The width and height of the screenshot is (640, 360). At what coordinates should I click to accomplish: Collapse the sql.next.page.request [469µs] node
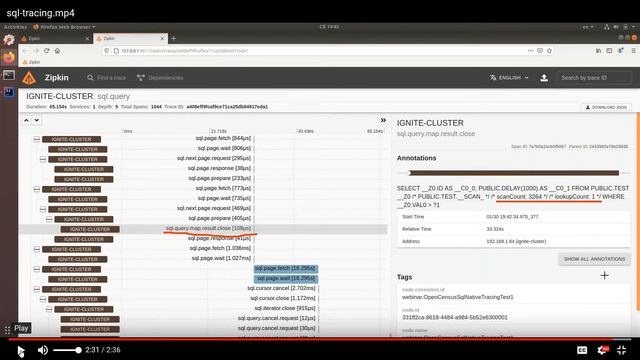[43, 209]
